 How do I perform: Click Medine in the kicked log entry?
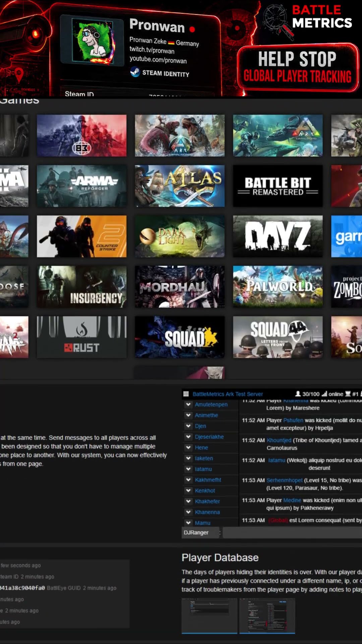coord(292,500)
